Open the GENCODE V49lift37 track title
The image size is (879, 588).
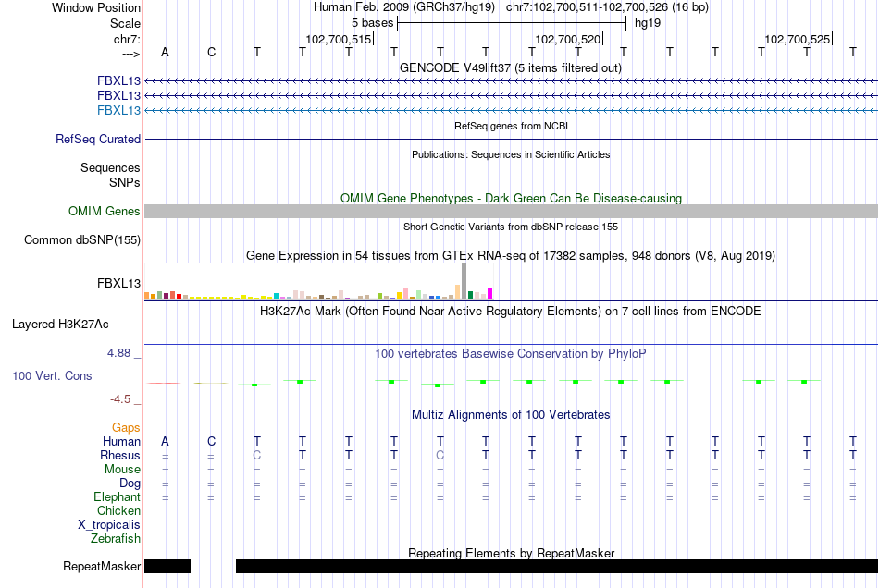tap(510, 67)
